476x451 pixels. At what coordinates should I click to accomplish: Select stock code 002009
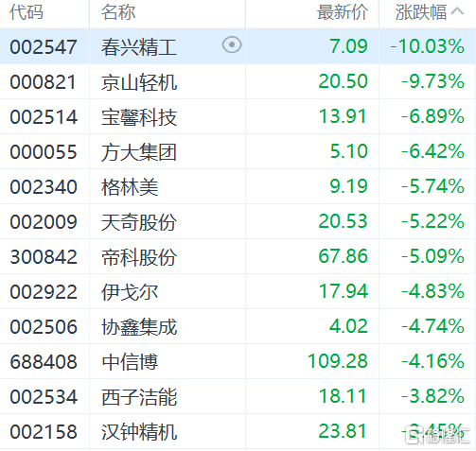pos(44,222)
